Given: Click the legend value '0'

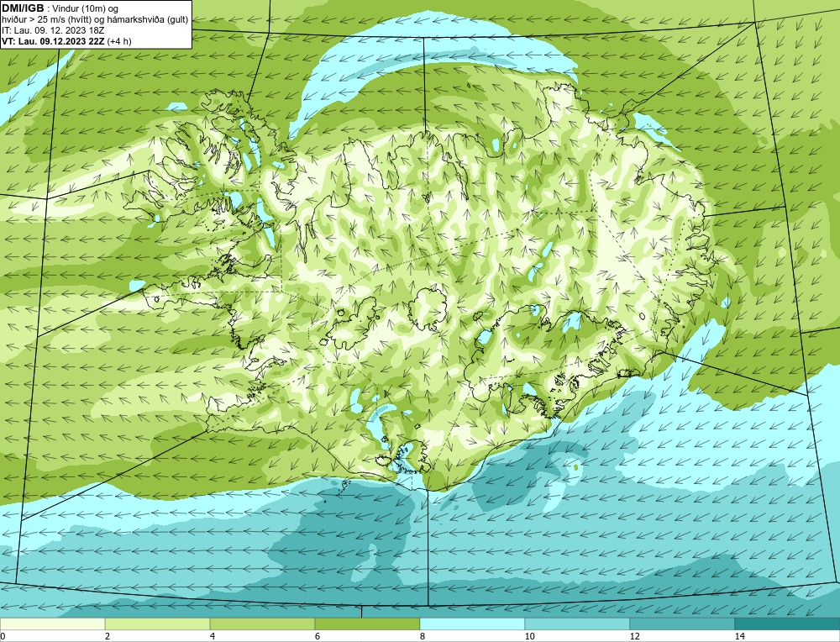Looking at the screenshot, I should tap(3, 636).
